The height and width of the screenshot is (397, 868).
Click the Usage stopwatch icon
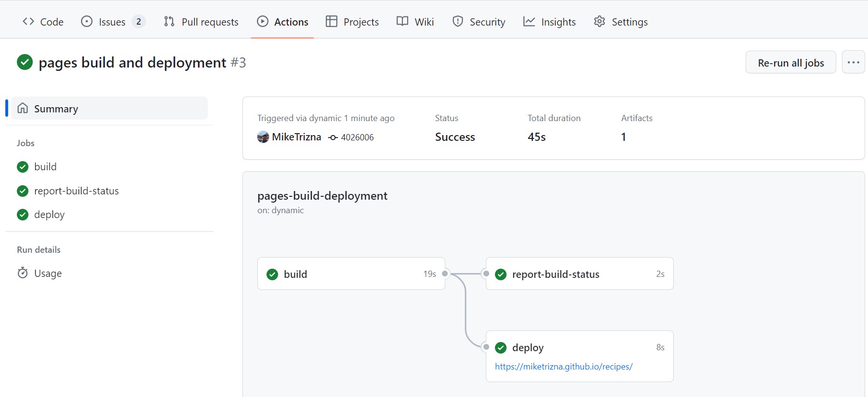click(23, 273)
